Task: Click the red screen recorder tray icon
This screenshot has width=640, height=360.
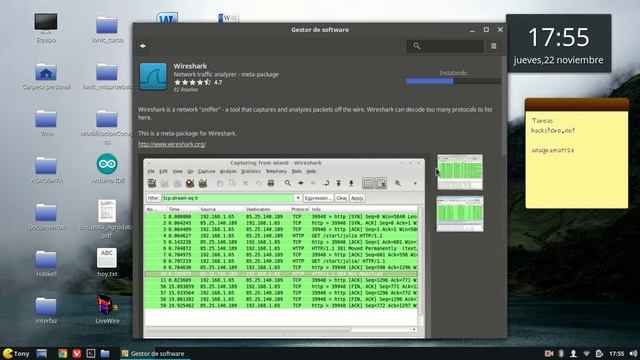Action: [549, 353]
